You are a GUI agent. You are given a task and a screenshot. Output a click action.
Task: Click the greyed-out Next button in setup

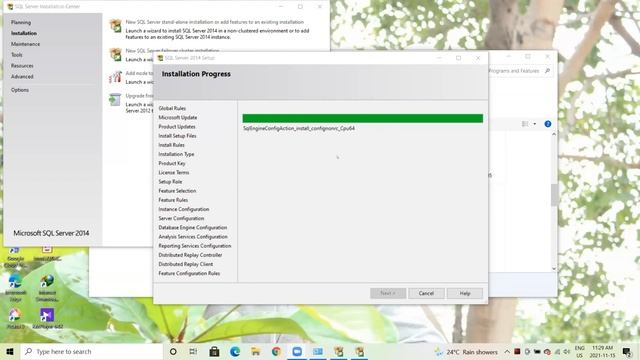tap(388, 293)
